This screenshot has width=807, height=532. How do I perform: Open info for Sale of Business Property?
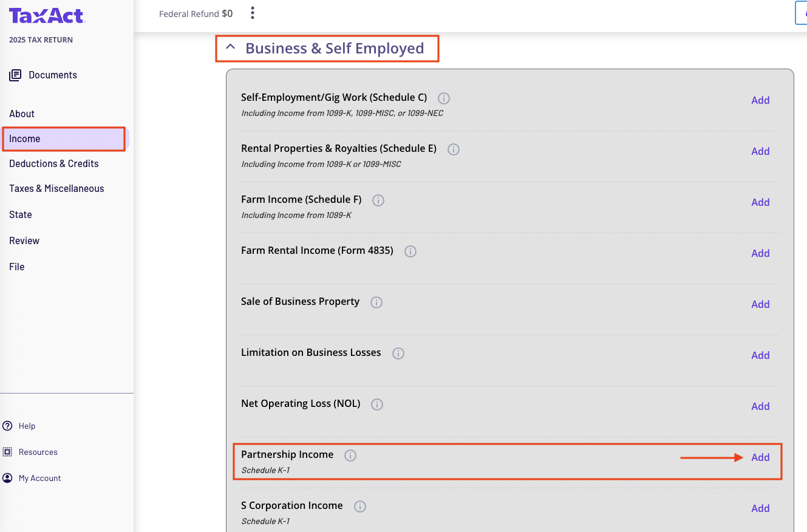[376, 302]
